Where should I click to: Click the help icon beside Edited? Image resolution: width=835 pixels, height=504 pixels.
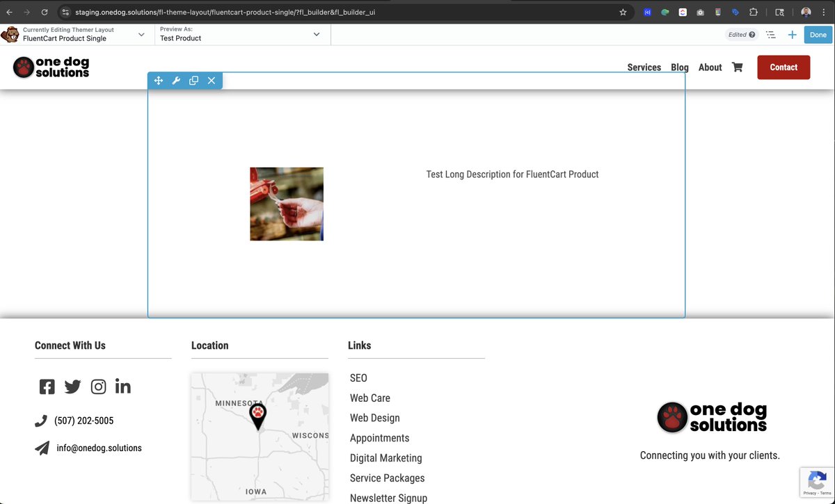pyautogui.click(x=751, y=35)
